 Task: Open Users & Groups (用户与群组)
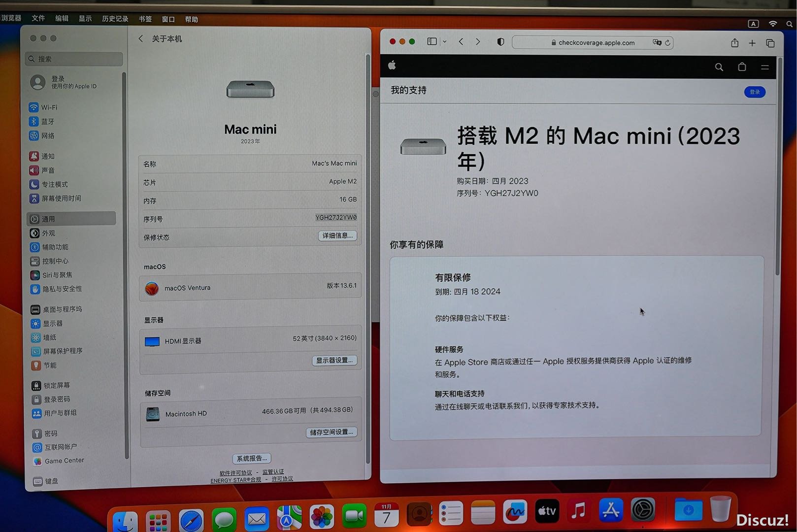[x=55, y=413]
